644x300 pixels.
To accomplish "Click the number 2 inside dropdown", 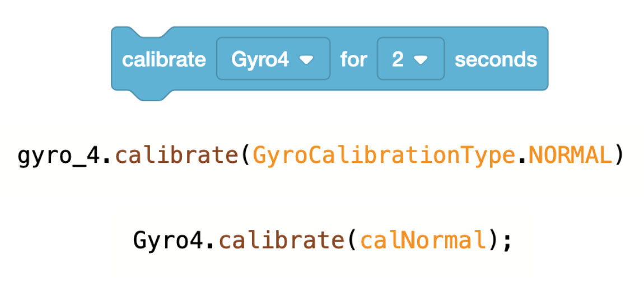I will (x=398, y=59).
